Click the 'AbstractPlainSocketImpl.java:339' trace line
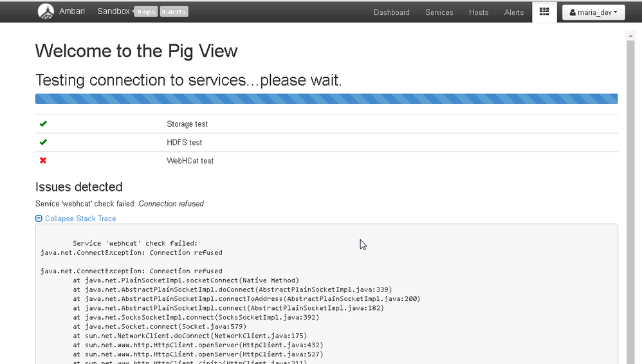Viewport: 642px width, 364px height. click(232, 289)
